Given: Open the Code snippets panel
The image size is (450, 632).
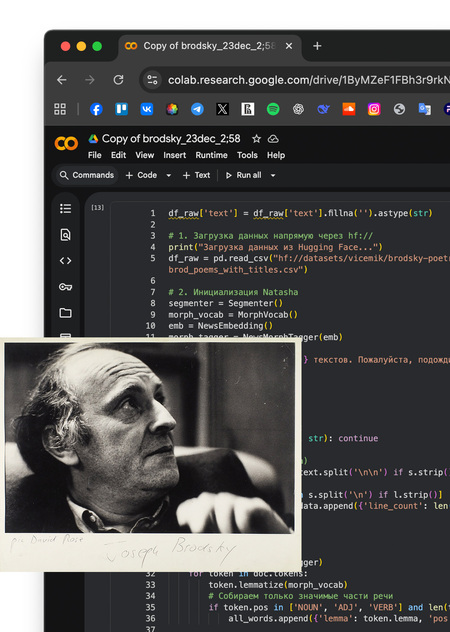Looking at the screenshot, I should click(x=65, y=261).
